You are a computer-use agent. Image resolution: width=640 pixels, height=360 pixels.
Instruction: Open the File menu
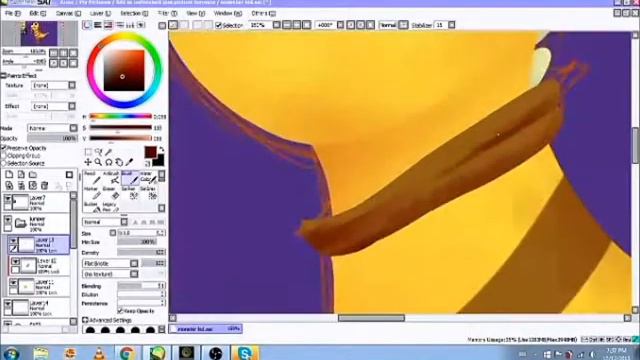tap(13, 13)
